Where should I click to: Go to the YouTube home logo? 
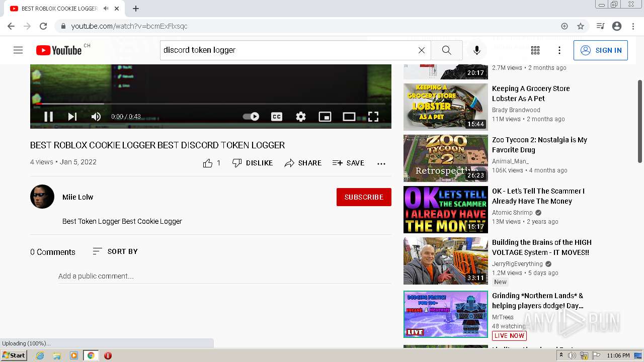[x=59, y=50]
